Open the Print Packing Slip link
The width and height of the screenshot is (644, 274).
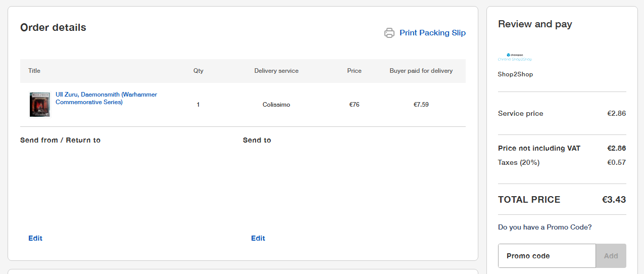pos(432,33)
